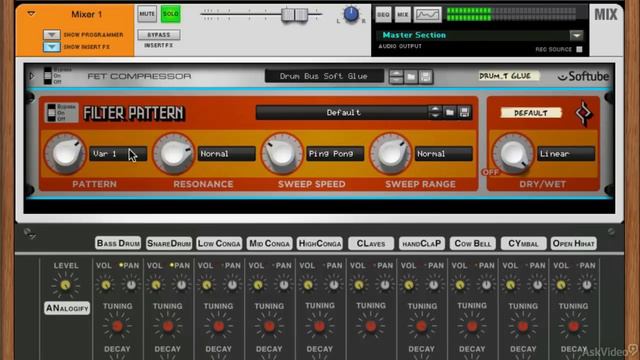
Task: Turn the Pattern knob
Action: (65, 154)
